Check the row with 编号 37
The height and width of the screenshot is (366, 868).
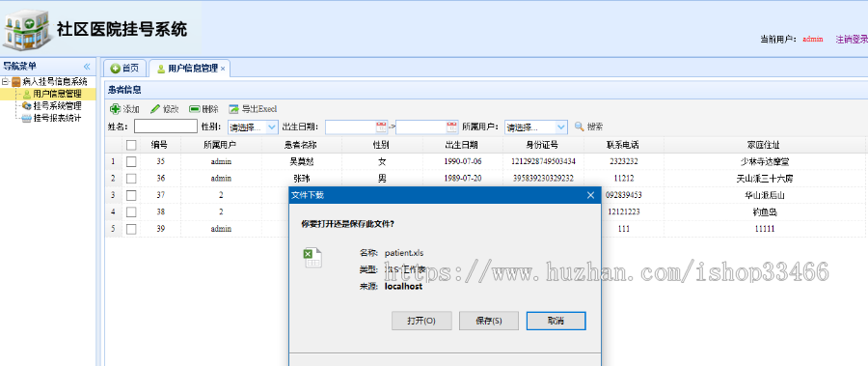pyautogui.click(x=131, y=195)
